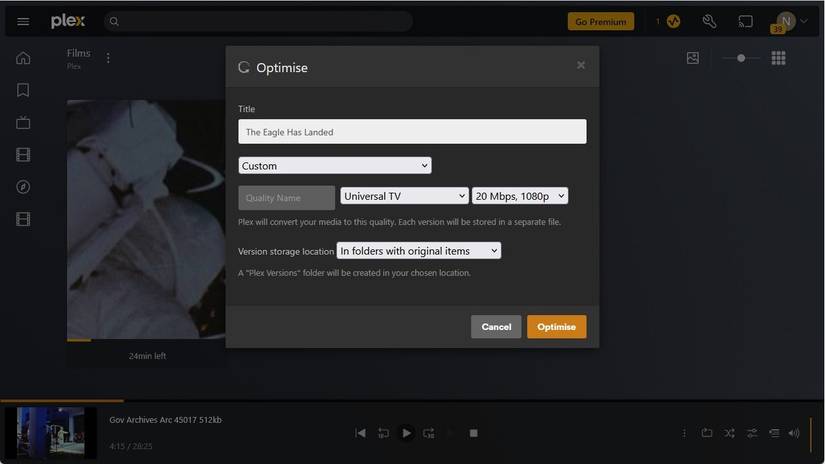Screen dimensions: 825x464
Task: Click the now-playing video thumbnail
Action: point(51,432)
